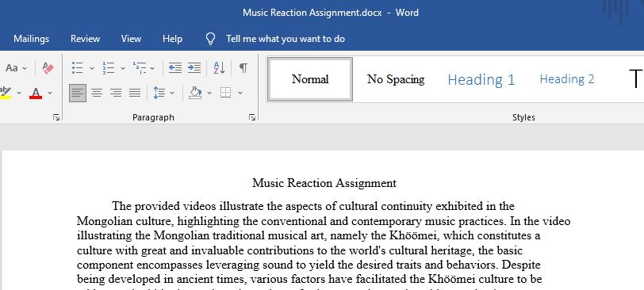This screenshot has width=644, height=290.
Task: Open the Font dialog launcher
Action: click(x=56, y=118)
